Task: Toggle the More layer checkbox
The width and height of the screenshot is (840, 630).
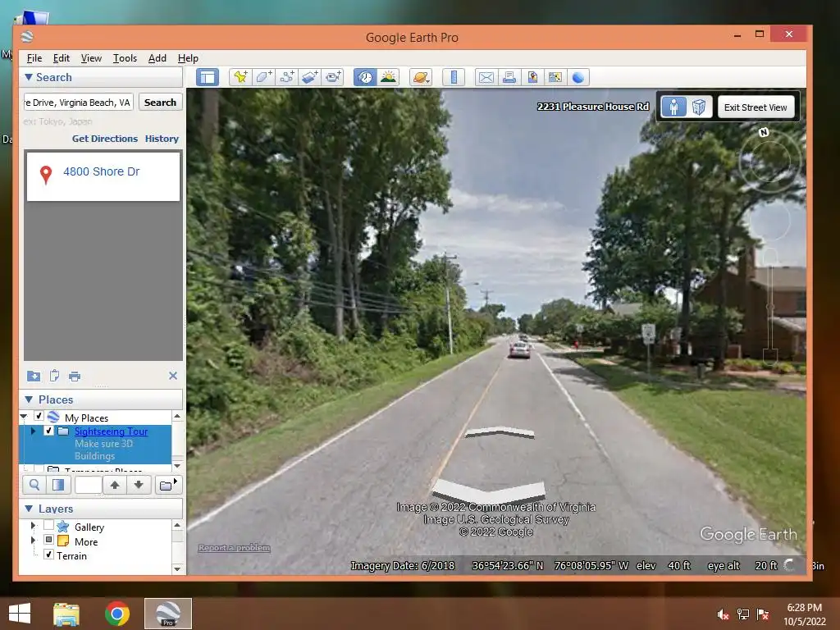Action: tap(48, 540)
